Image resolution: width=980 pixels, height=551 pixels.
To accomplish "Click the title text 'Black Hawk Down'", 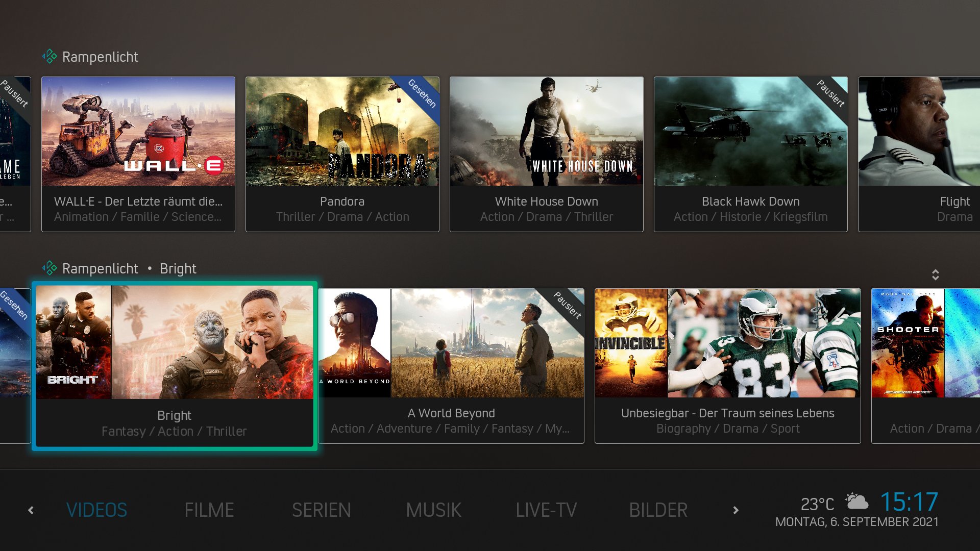I will [x=750, y=202].
